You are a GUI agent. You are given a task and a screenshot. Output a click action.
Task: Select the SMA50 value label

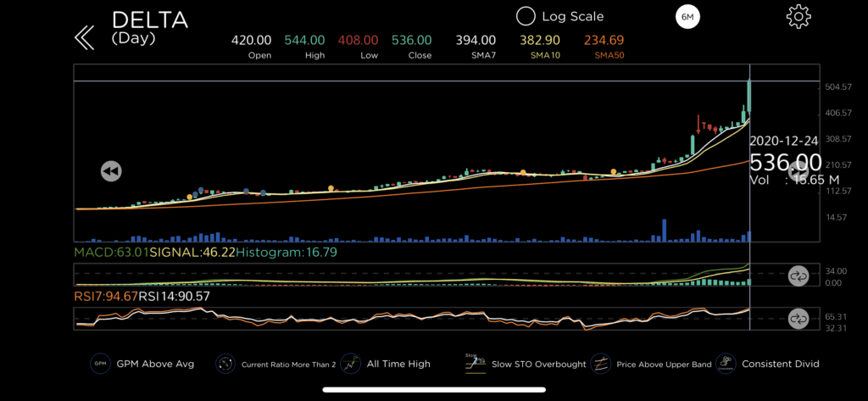[x=604, y=46]
